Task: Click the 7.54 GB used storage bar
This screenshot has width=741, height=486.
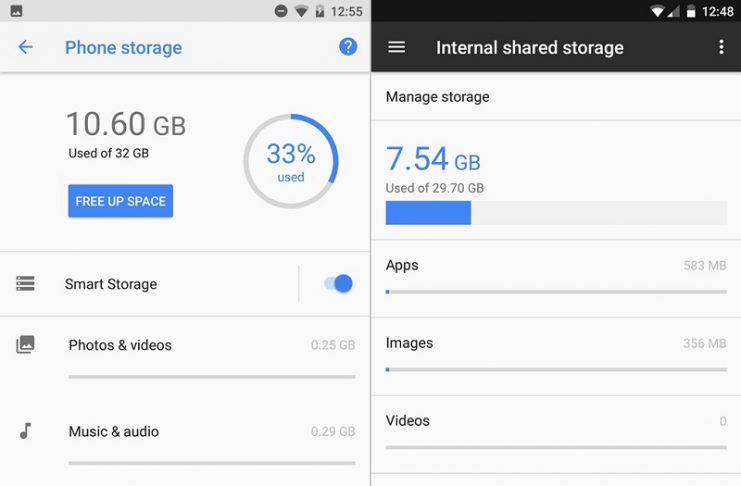Action: tap(555, 212)
